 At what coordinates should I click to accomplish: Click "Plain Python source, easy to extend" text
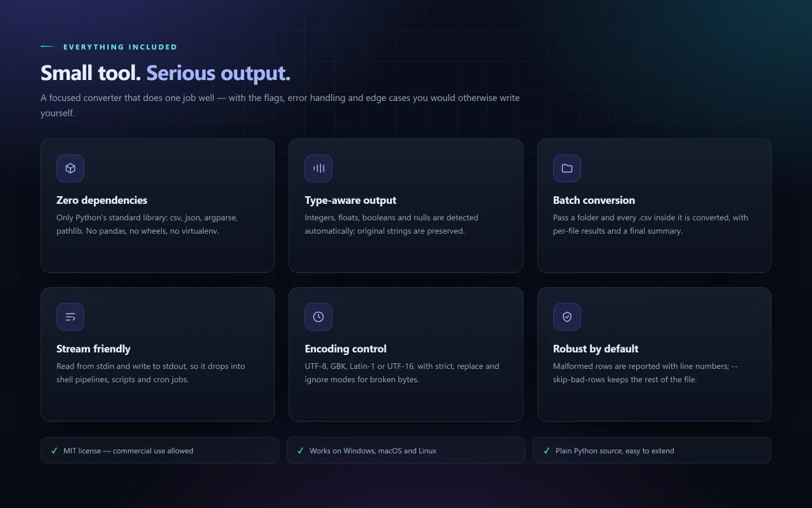tap(615, 451)
